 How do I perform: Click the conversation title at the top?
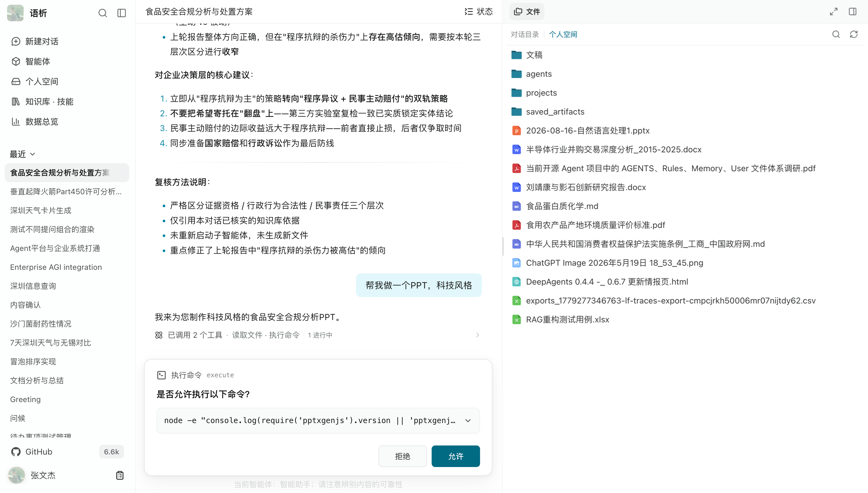tap(199, 12)
